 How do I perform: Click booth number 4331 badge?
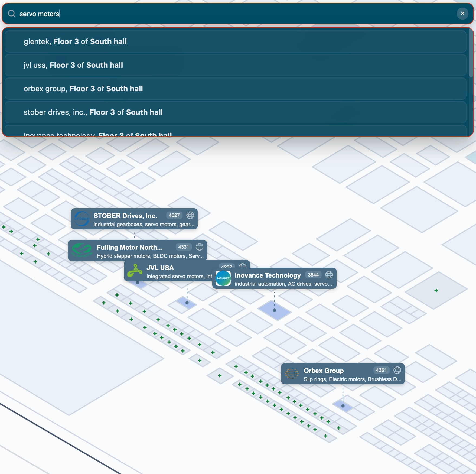184,247
